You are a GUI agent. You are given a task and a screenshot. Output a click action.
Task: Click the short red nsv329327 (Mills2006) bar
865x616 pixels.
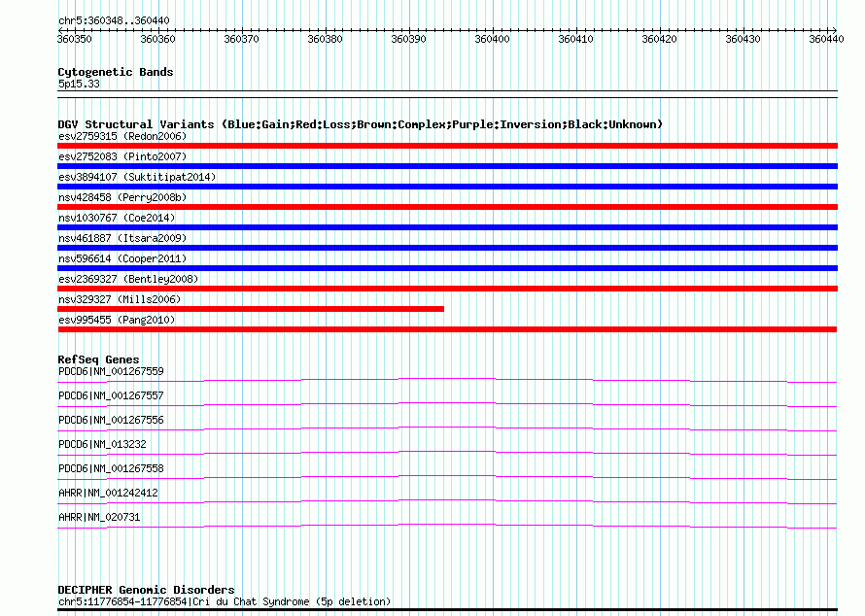(251, 309)
